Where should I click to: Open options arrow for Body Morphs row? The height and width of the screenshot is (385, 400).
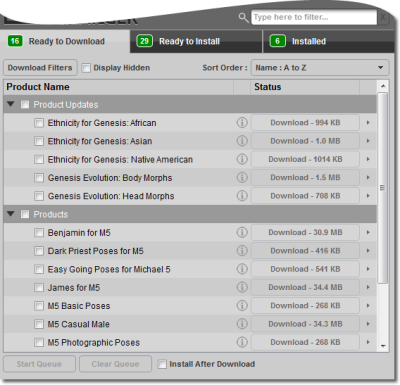point(368,178)
